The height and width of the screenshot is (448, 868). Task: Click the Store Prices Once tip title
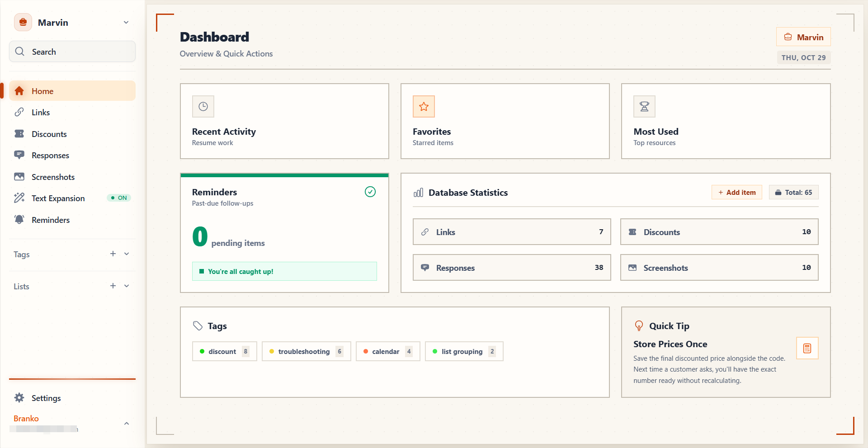pos(670,344)
